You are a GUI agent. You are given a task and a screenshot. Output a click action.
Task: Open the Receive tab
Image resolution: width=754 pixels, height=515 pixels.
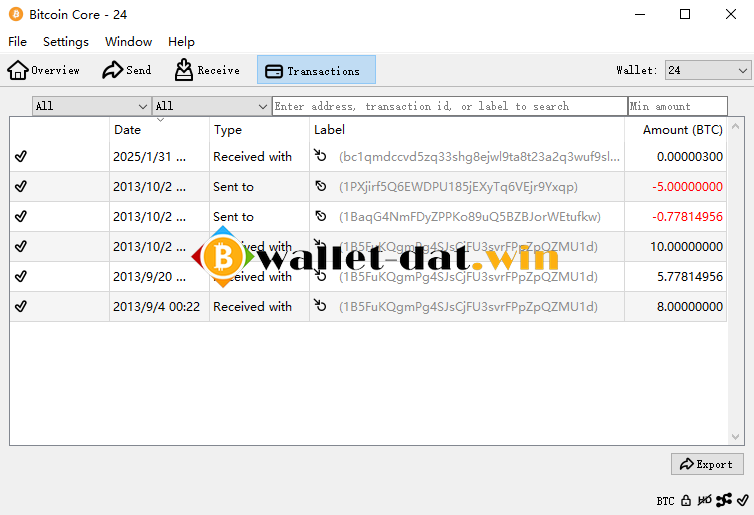click(x=207, y=70)
